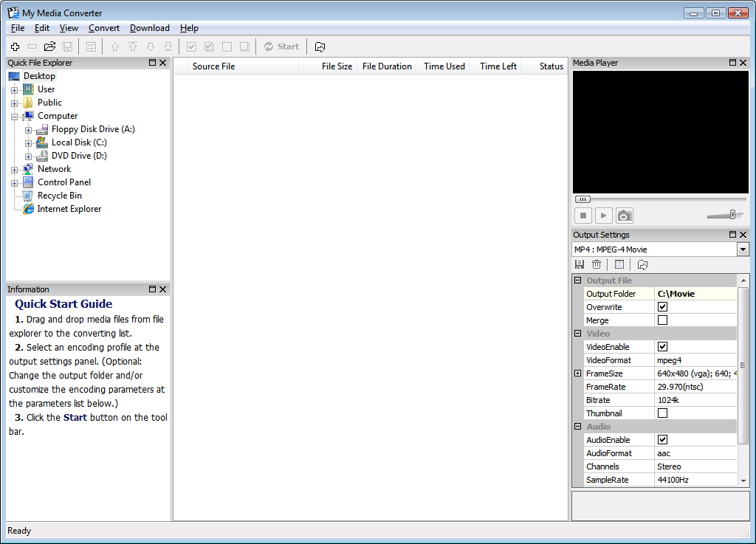Take a snapshot with the camera icon
Image resolution: width=756 pixels, height=544 pixels.
pyautogui.click(x=625, y=216)
